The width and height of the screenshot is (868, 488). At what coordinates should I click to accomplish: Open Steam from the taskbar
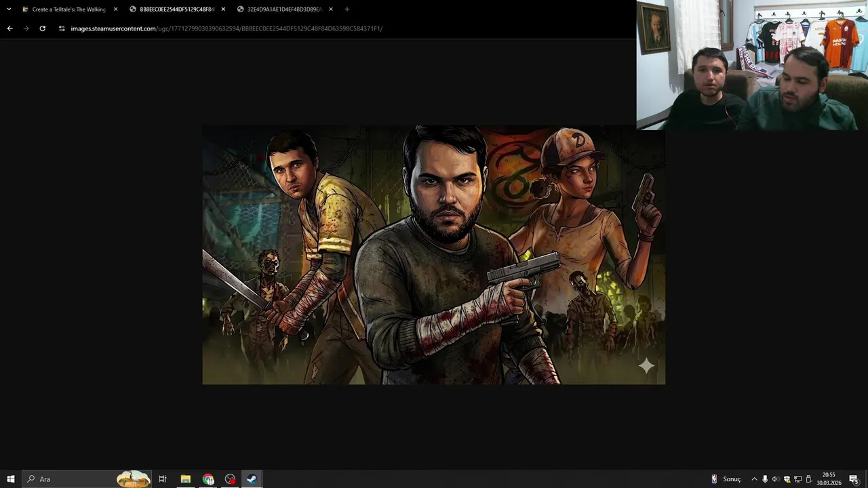[252, 479]
